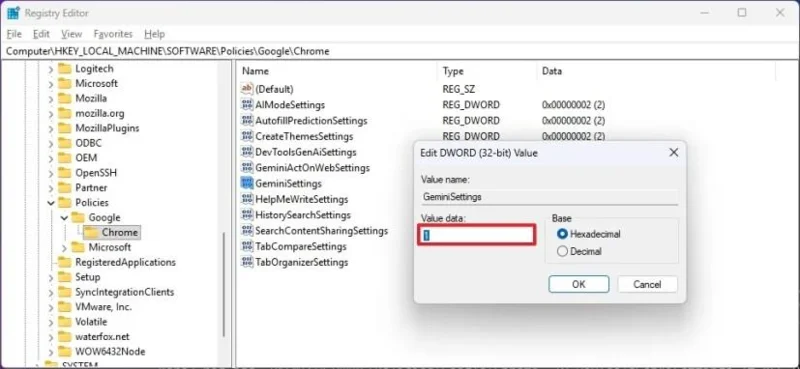Click the AIModeSettings data 0x00000002 (2)
This screenshot has height=369, width=800.
573,105
